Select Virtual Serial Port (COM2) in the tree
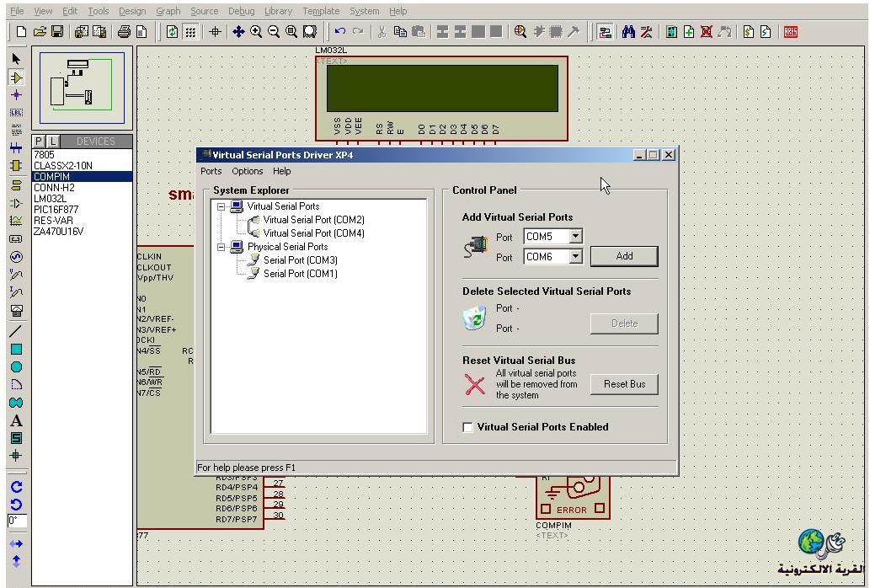This screenshot has width=870, height=588. [313, 220]
